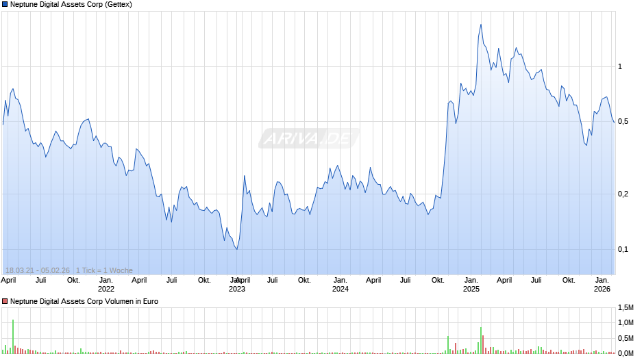The width and height of the screenshot is (644, 360).
Task: Click the price axis label '0,1'
Action: 623,249
